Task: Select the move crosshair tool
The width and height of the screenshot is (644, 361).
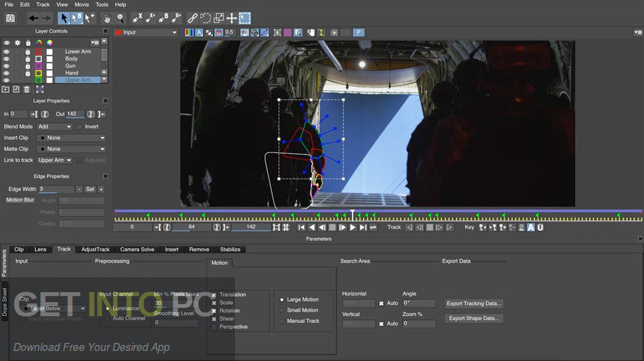Action: [232, 18]
